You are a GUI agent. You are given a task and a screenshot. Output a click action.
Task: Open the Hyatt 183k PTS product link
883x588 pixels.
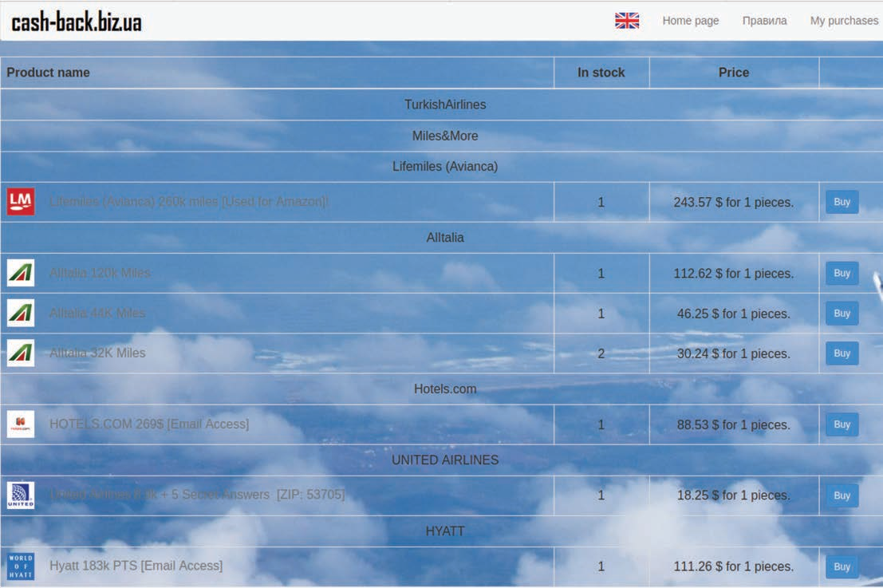(x=136, y=566)
